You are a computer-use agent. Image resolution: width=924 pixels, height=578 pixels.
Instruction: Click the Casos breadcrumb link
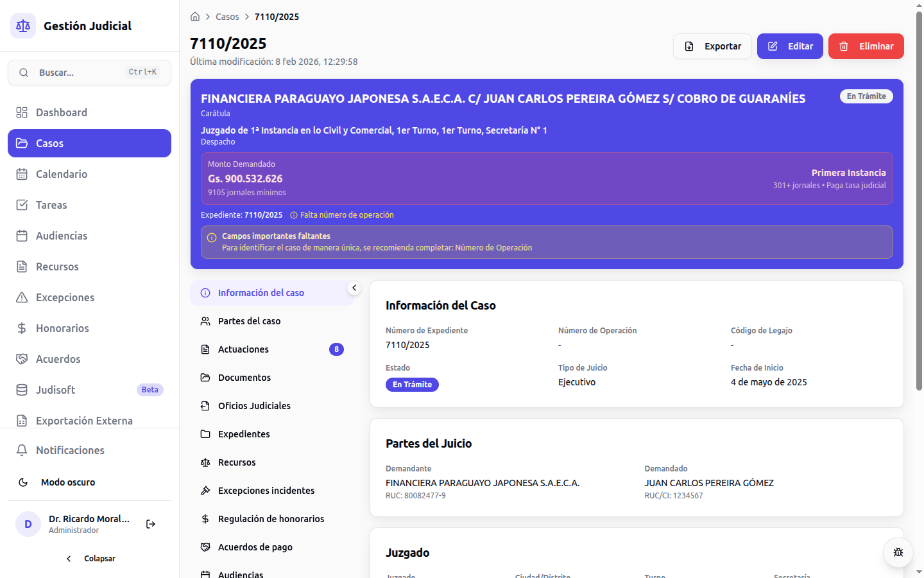coord(227,17)
